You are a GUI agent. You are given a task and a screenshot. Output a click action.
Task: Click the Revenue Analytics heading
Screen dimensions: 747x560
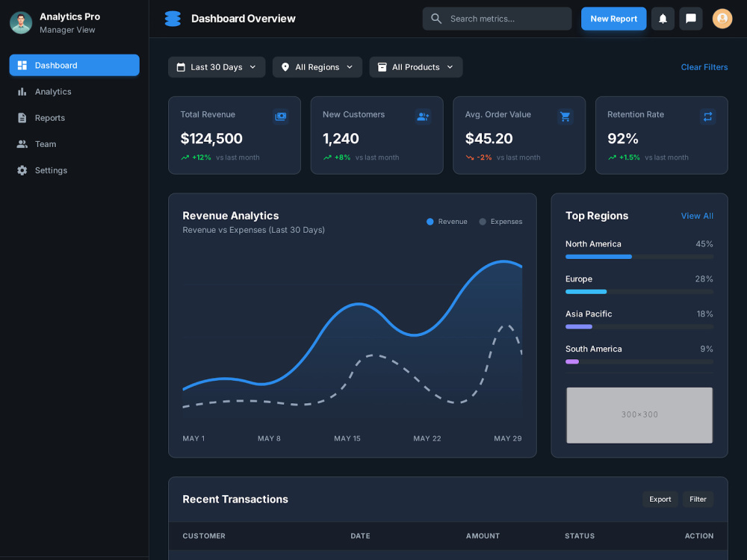(231, 216)
